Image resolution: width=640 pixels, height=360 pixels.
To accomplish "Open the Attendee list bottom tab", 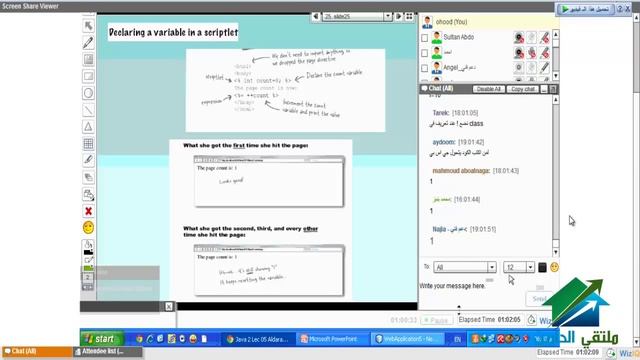I will point(108,351).
